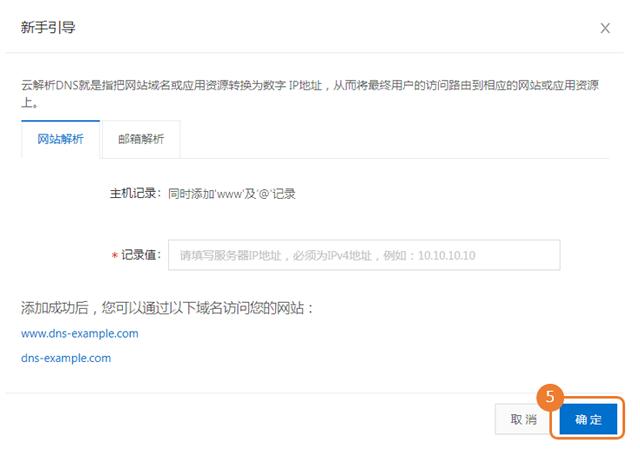
Task: Select the 同时添加'www'及'@'记录 host record text
Action: (x=232, y=194)
